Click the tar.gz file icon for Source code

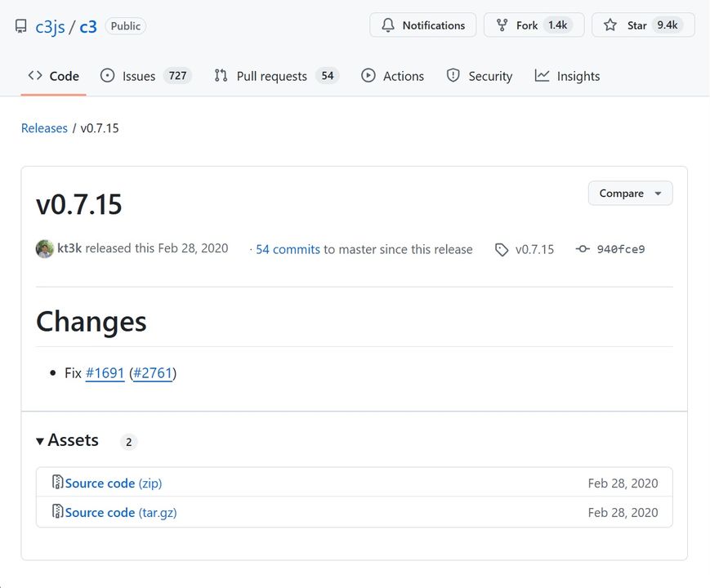tap(57, 512)
